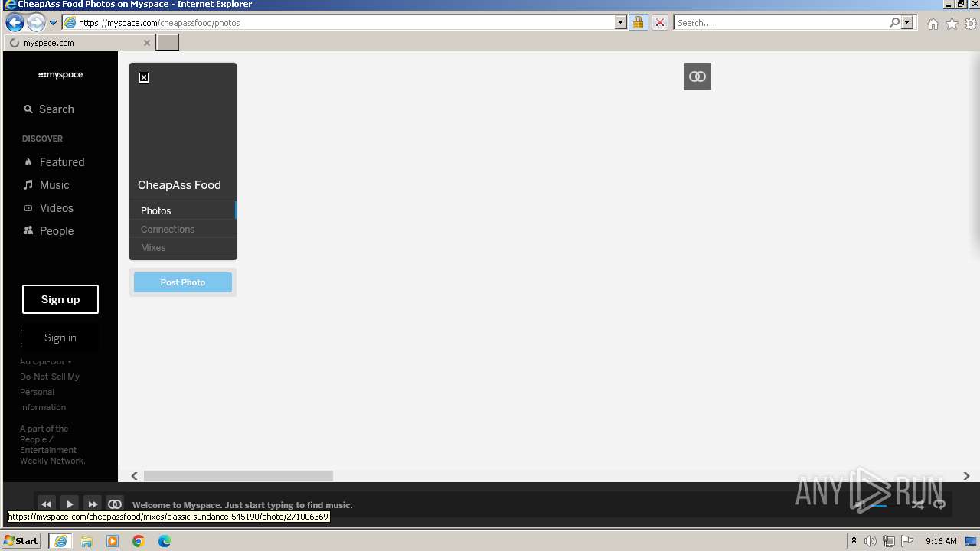Click Internet Explorer in the taskbar
The height and width of the screenshot is (551, 980).
click(x=60, y=541)
